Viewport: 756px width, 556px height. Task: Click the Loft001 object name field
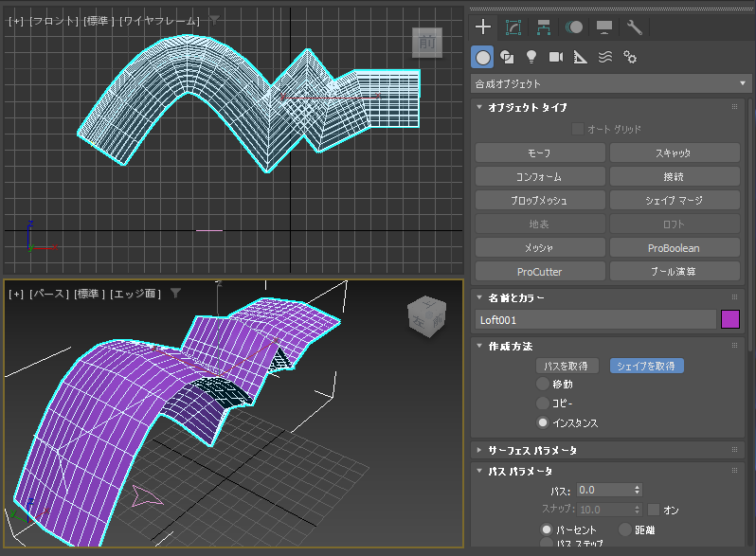pyautogui.click(x=596, y=320)
